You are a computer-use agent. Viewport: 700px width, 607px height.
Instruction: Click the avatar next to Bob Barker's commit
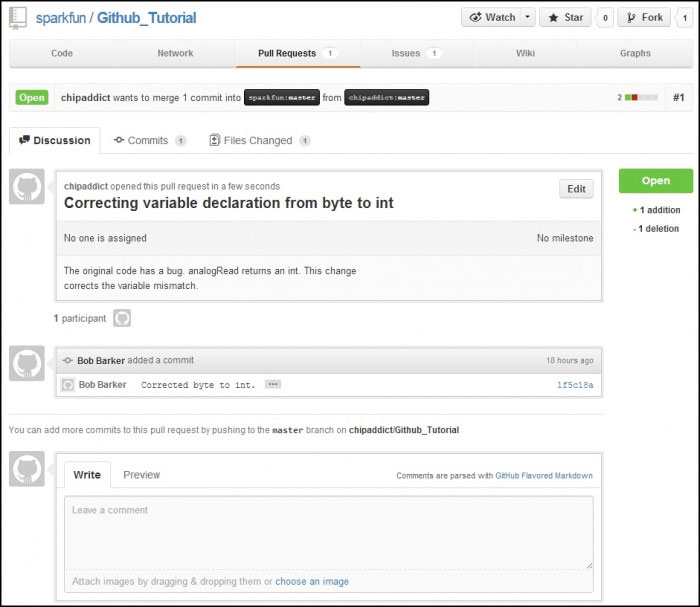27,363
